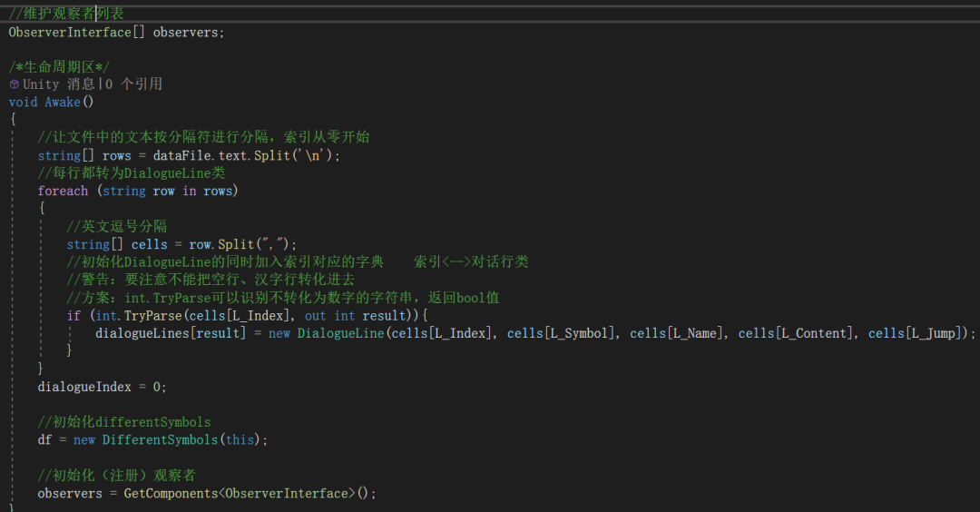The image size is (980, 512).
Task: Click the "cells[L_Jump]" argument
Action: (x=915, y=334)
